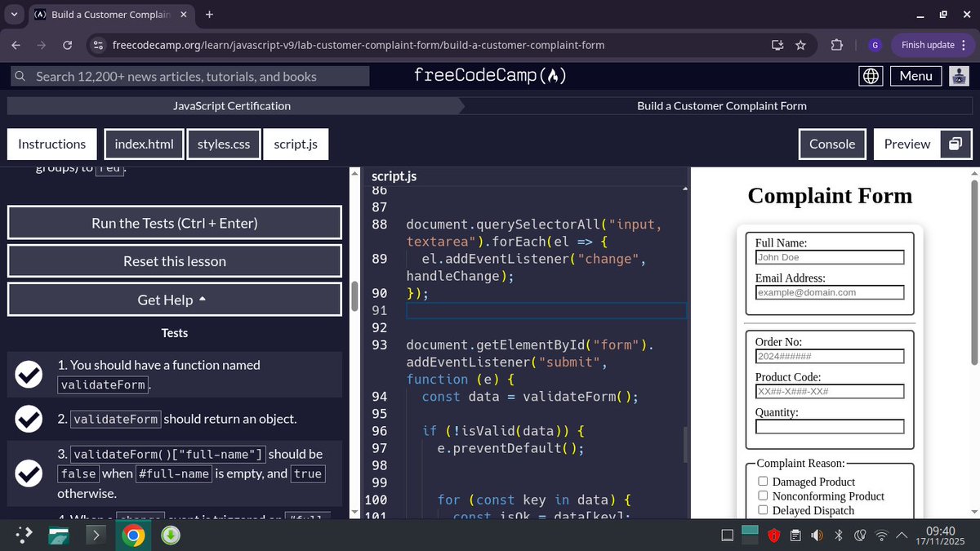The width and height of the screenshot is (980, 551).
Task: Open the Chrome extensions puzzle icon
Action: pos(836,45)
